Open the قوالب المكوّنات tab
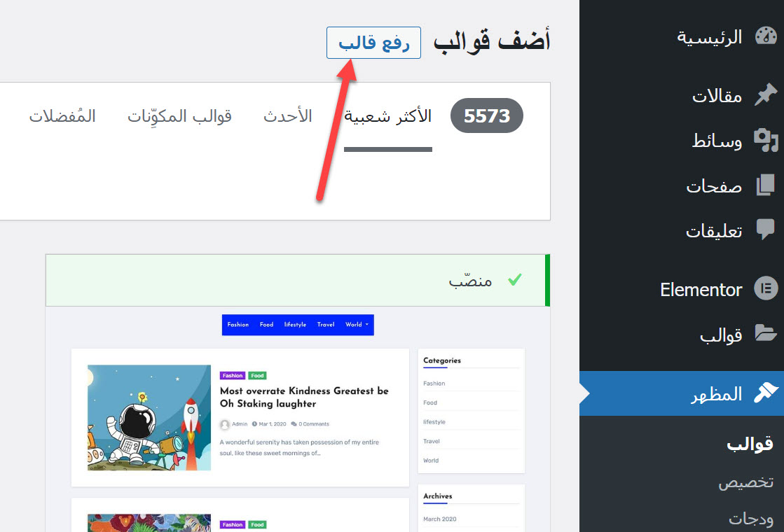 (179, 116)
